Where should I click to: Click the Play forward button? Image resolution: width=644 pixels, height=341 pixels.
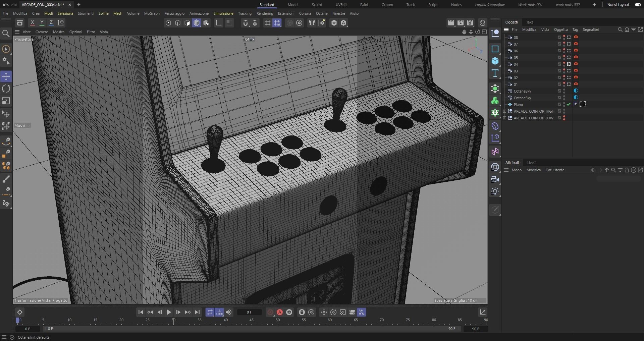pos(169,312)
